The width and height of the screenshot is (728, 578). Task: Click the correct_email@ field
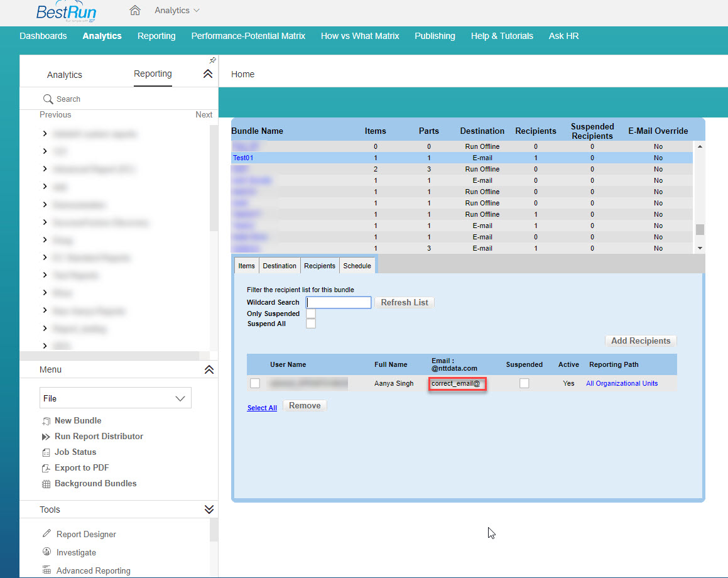tap(457, 383)
